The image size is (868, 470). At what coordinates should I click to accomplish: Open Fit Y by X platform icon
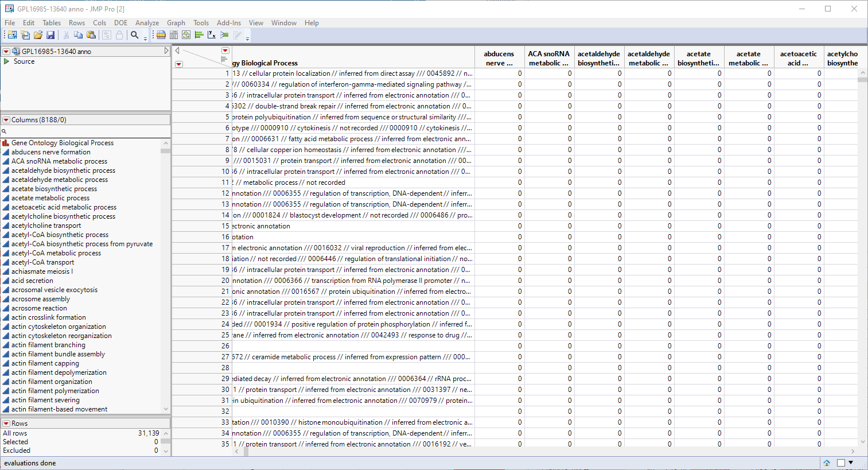(x=212, y=35)
